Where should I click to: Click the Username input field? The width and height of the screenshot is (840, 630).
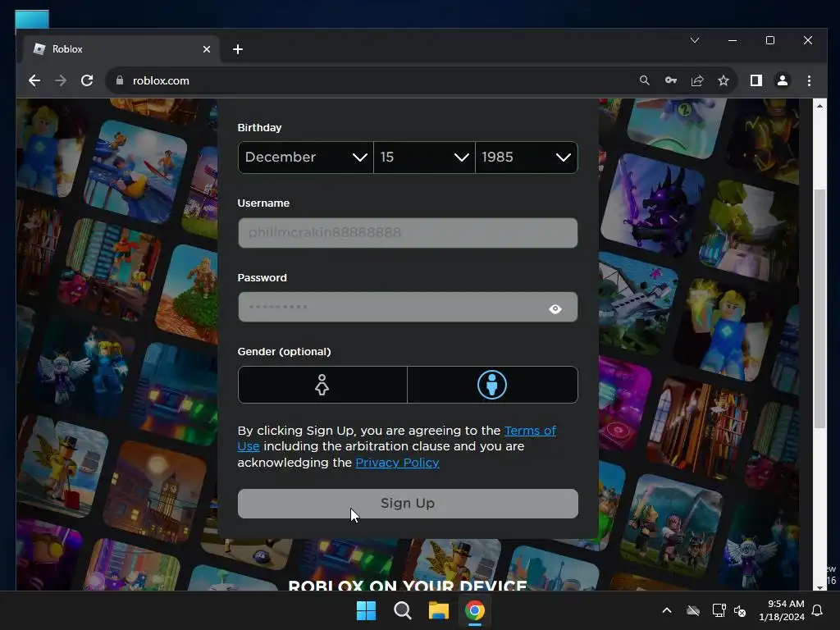point(408,232)
